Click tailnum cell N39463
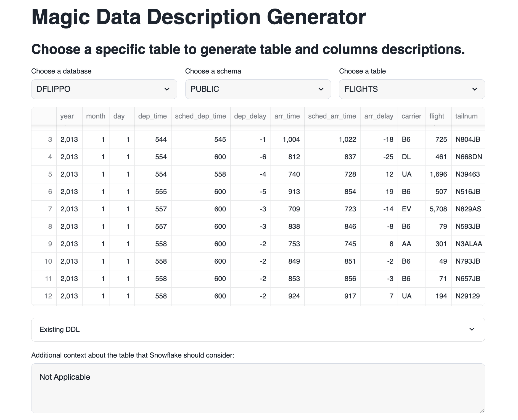The image size is (518, 420). (x=468, y=174)
